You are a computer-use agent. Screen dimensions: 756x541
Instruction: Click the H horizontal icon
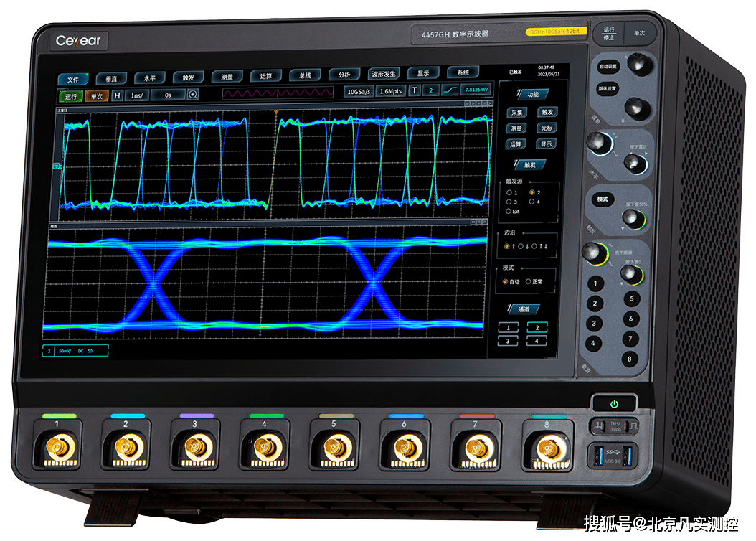(118, 95)
